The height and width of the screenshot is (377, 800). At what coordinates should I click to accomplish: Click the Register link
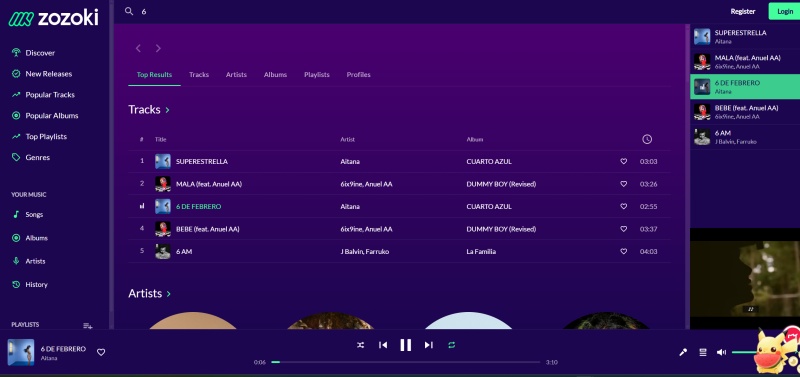click(x=743, y=11)
